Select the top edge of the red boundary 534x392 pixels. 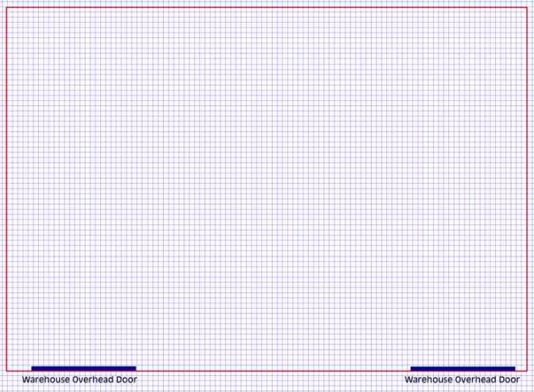coord(267,8)
